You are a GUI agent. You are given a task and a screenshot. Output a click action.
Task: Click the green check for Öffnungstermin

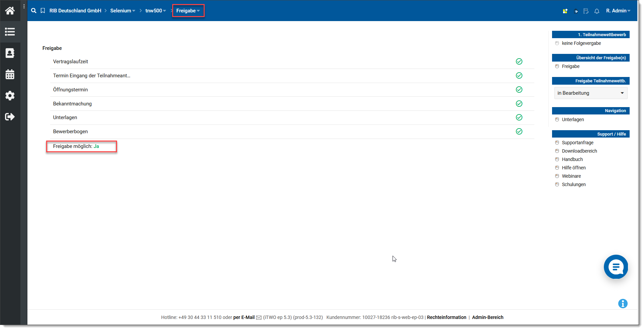coord(519,89)
